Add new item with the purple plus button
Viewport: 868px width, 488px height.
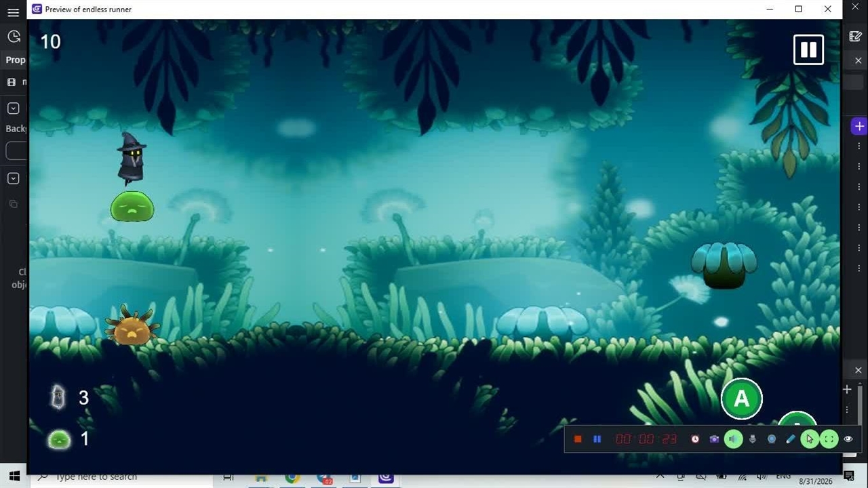(x=859, y=126)
